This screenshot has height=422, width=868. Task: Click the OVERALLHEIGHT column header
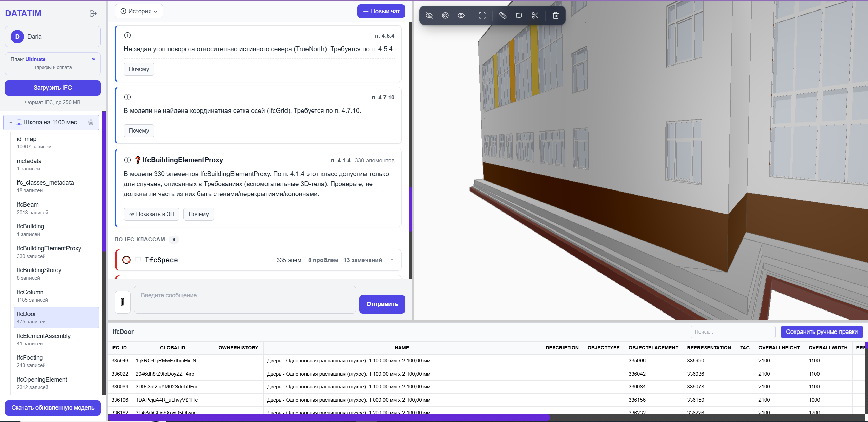[x=779, y=348]
